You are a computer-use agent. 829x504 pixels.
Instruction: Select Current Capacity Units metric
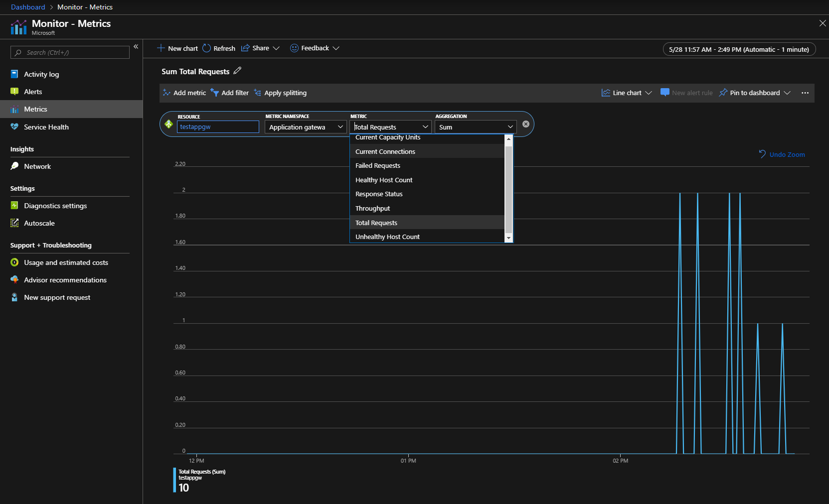[427, 138]
